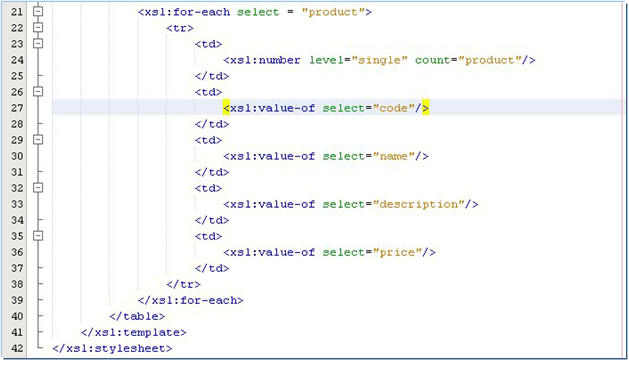Collapse the td fold on line 29
This screenshot has width=629, height=386.
(38, 140)
